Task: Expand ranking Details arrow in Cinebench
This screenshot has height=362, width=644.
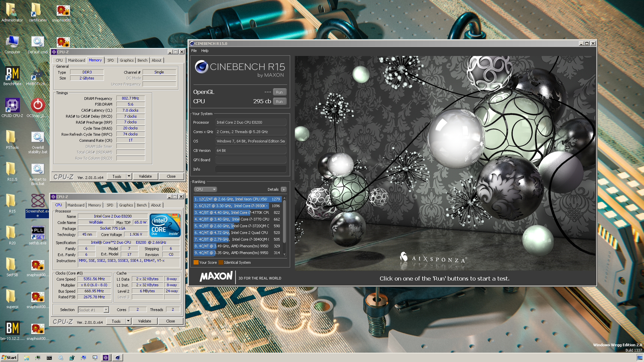Action: (283, 189)
